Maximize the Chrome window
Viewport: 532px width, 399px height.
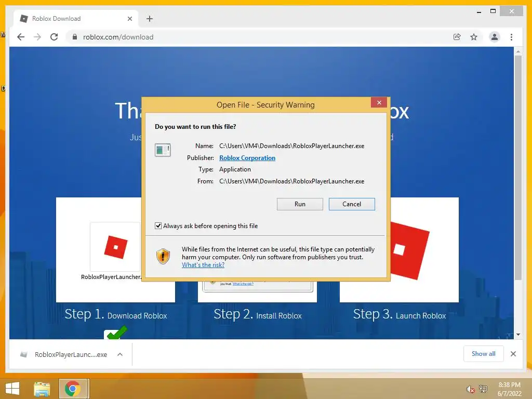[493, 11]
